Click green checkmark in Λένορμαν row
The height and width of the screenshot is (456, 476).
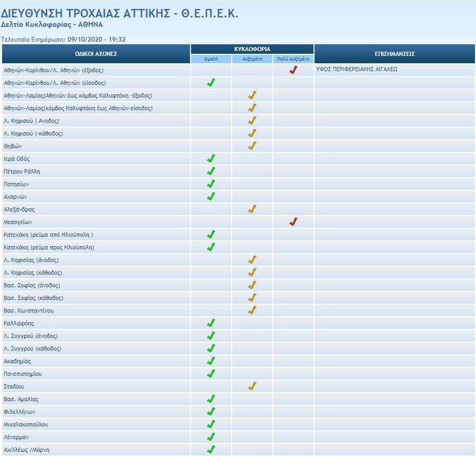(211, 437)
